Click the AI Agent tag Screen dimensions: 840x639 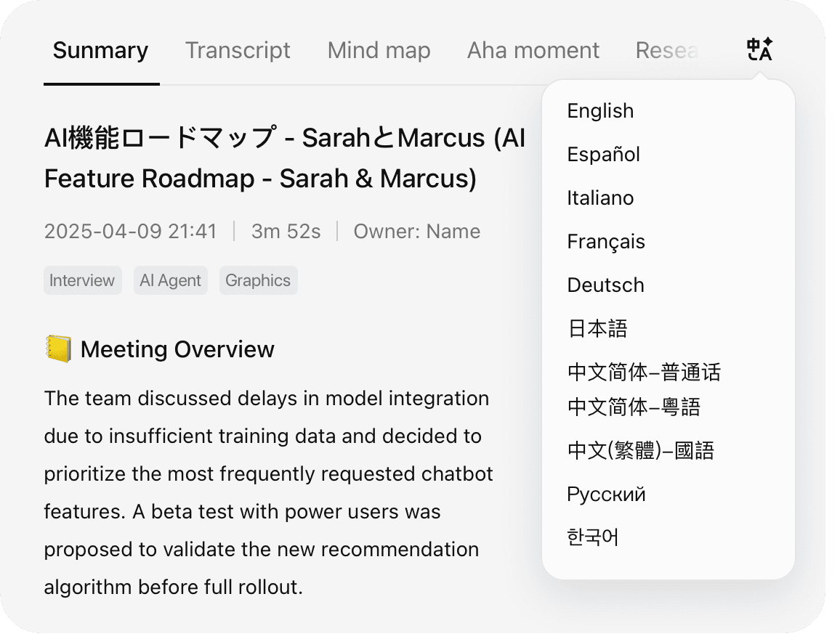click(x=170, y=281)
